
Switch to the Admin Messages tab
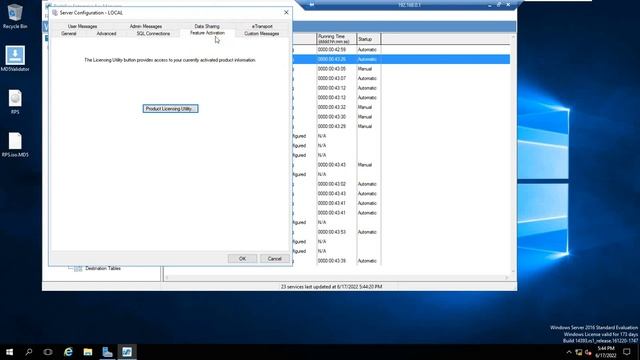pos(146,26)
